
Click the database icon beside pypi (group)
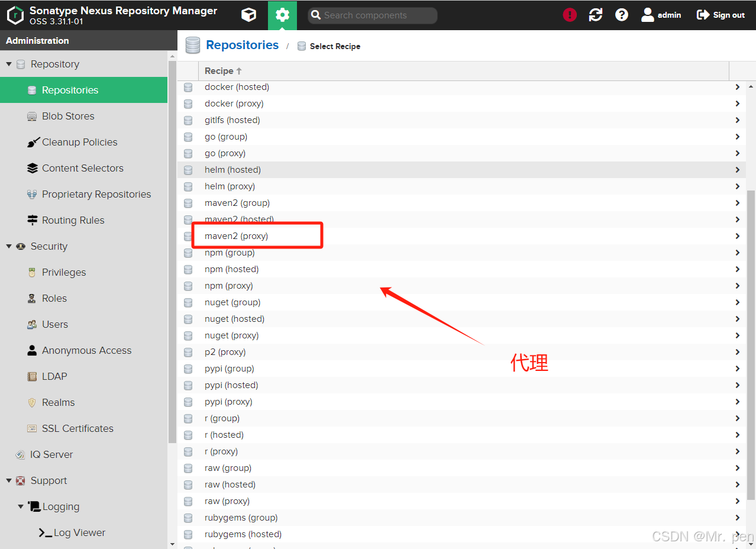[188, 369]
